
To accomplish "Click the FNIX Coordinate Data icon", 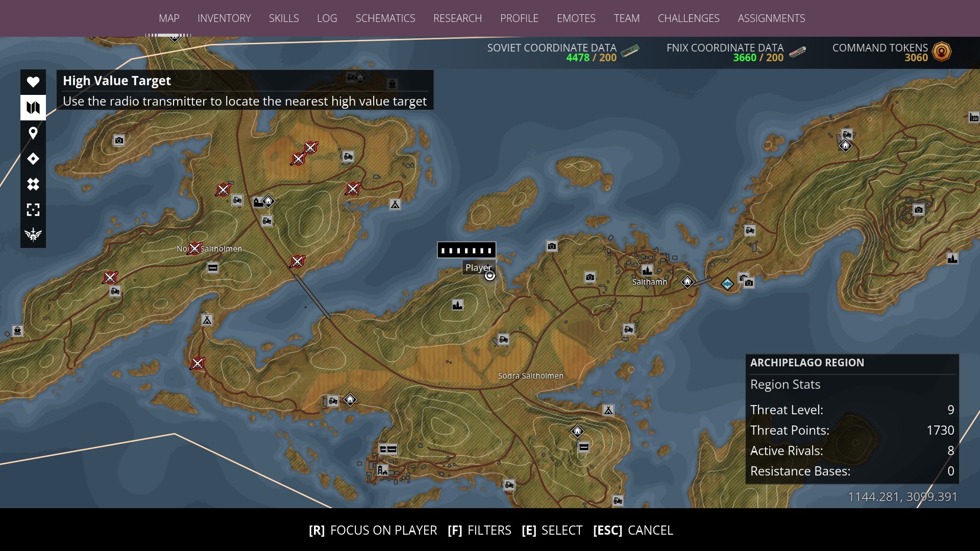I will coord(798,52).
